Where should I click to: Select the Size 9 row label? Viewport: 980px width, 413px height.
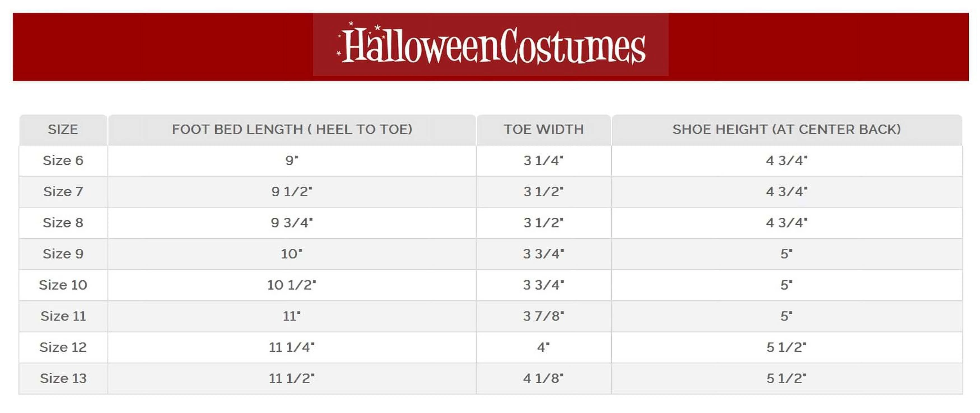[63, 254]
